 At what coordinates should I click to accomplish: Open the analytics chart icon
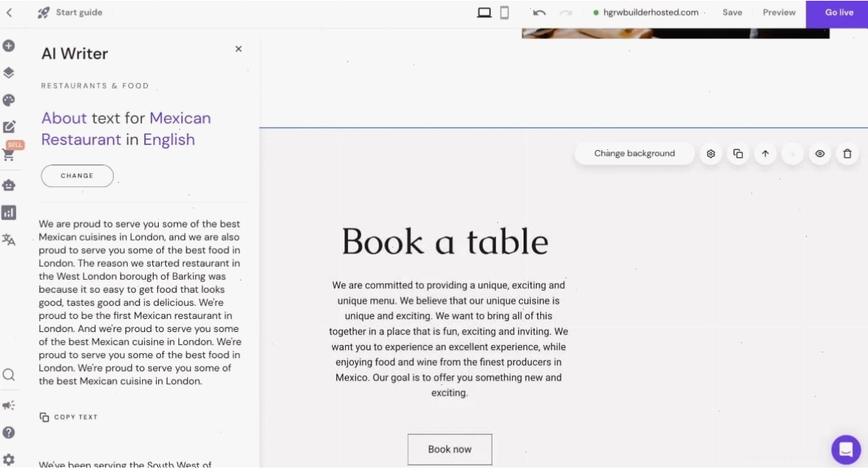pyautogui.click(x=9, y=213)
